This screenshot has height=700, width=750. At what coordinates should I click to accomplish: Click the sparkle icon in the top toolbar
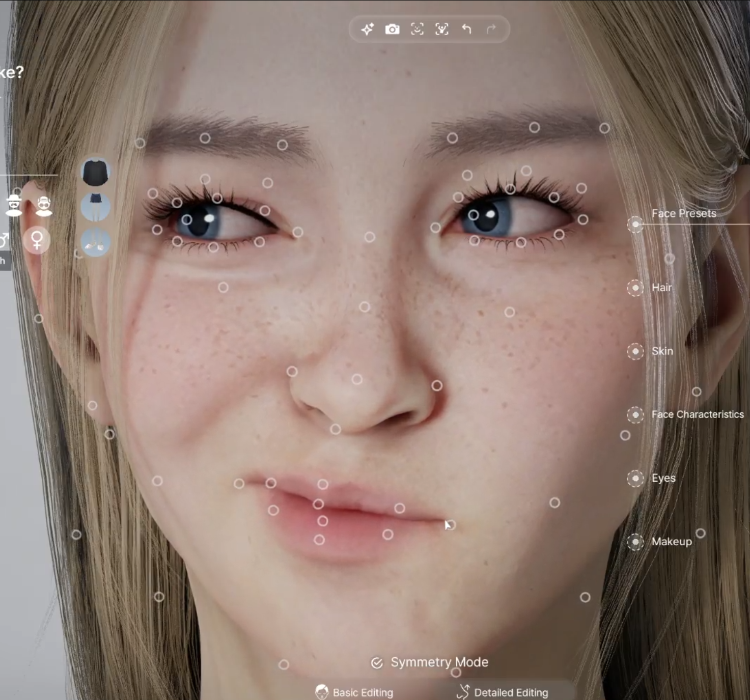(367, 30)
